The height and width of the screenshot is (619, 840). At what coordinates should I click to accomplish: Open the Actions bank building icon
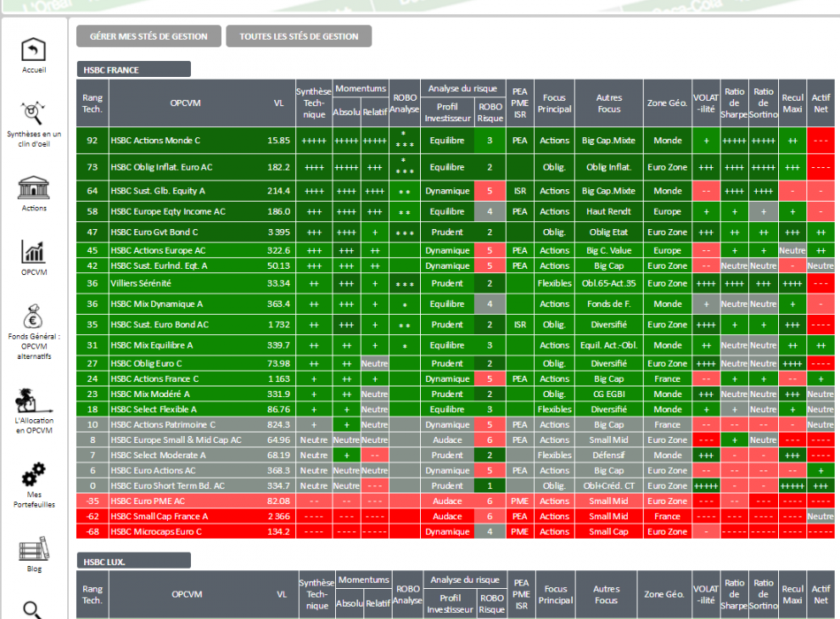(34, 188)
